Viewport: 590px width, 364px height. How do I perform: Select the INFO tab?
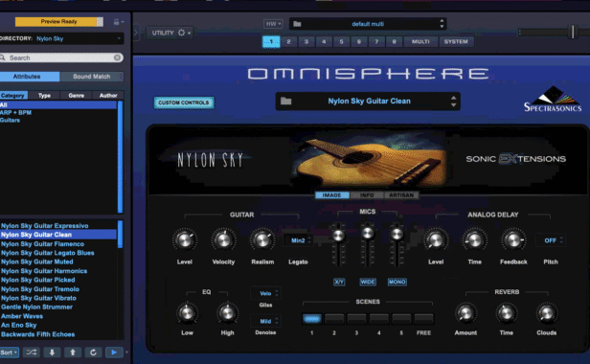[367, 195]
